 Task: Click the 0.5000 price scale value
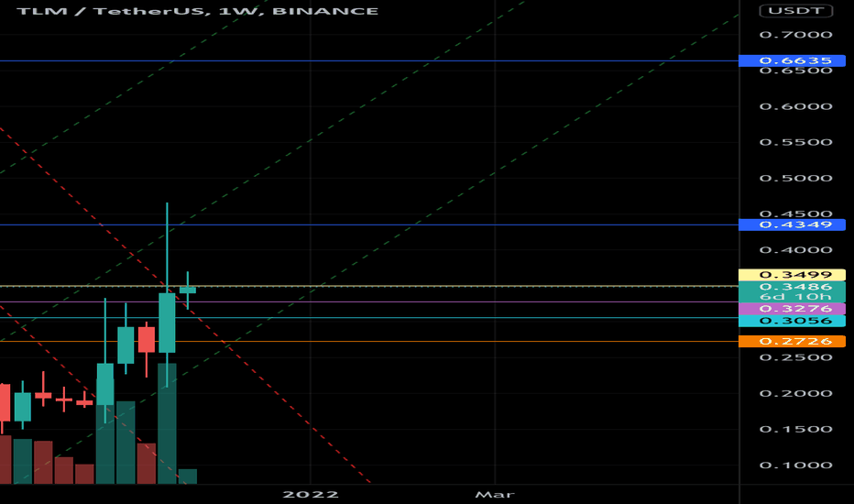point(795,178)
